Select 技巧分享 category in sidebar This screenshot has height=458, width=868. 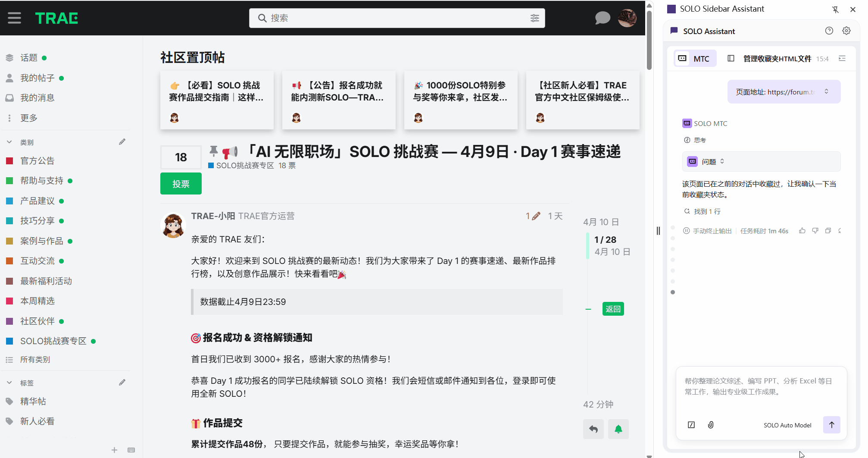[x=37, y=221]
